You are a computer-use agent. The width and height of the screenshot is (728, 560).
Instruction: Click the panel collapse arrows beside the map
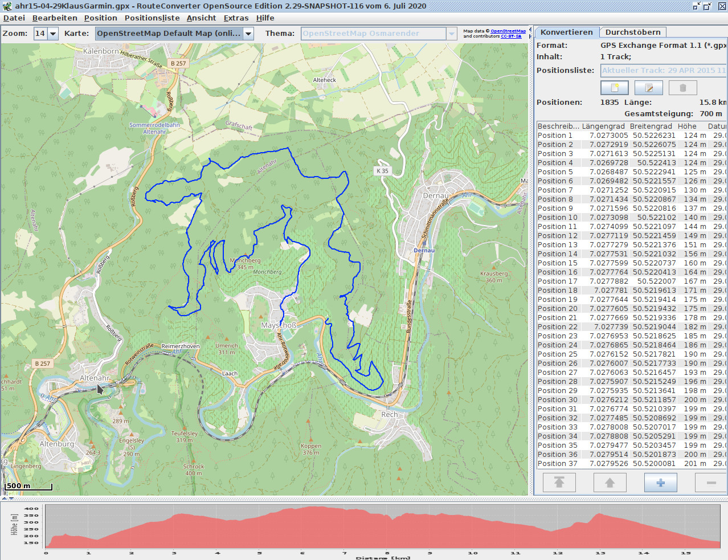point(530,32)
